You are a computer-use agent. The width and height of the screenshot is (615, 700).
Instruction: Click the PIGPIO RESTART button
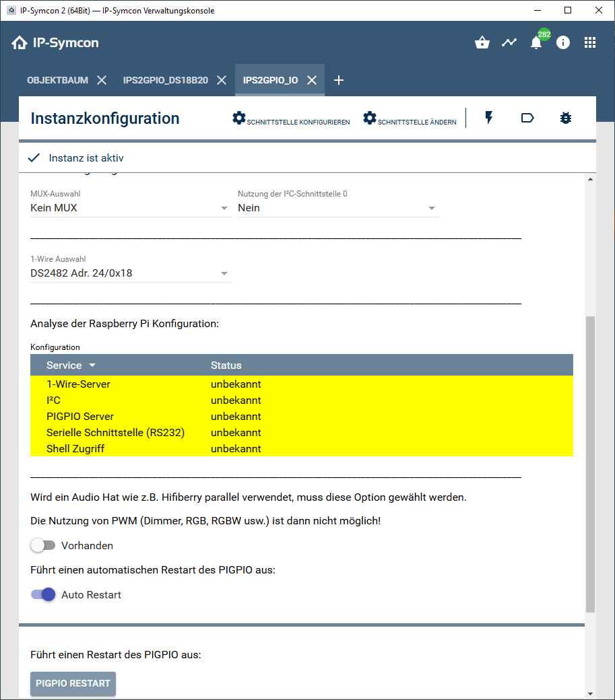pos(73,683)
